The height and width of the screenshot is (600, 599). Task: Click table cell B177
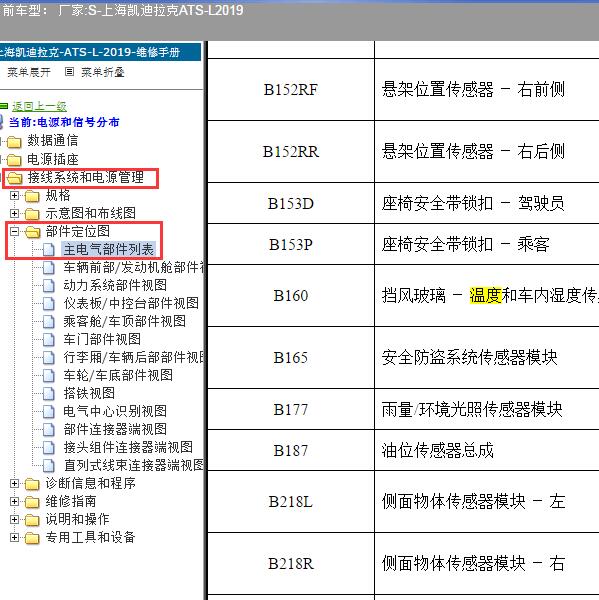tap(291, 409)
